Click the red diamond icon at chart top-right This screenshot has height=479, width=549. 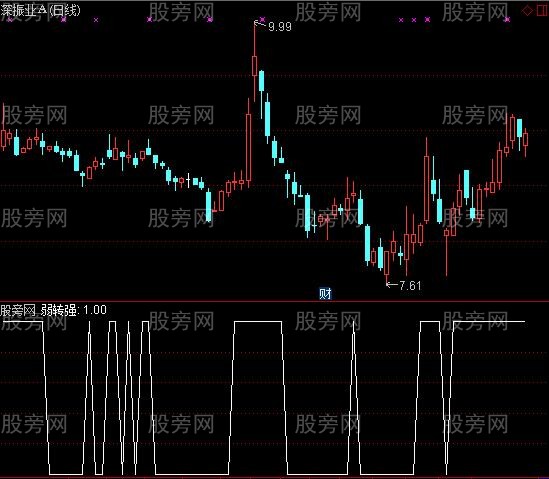(x=527, y=11)
